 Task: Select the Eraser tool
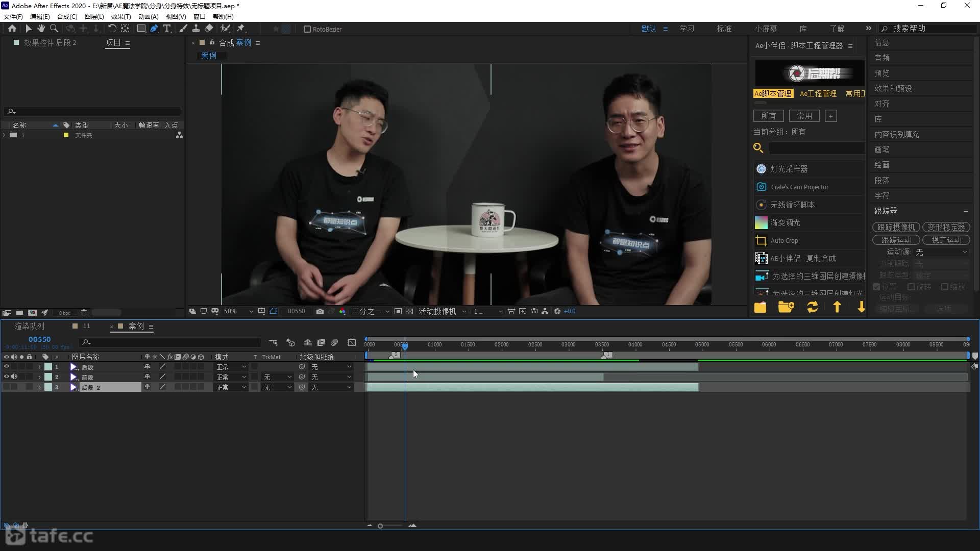(209, 29)
